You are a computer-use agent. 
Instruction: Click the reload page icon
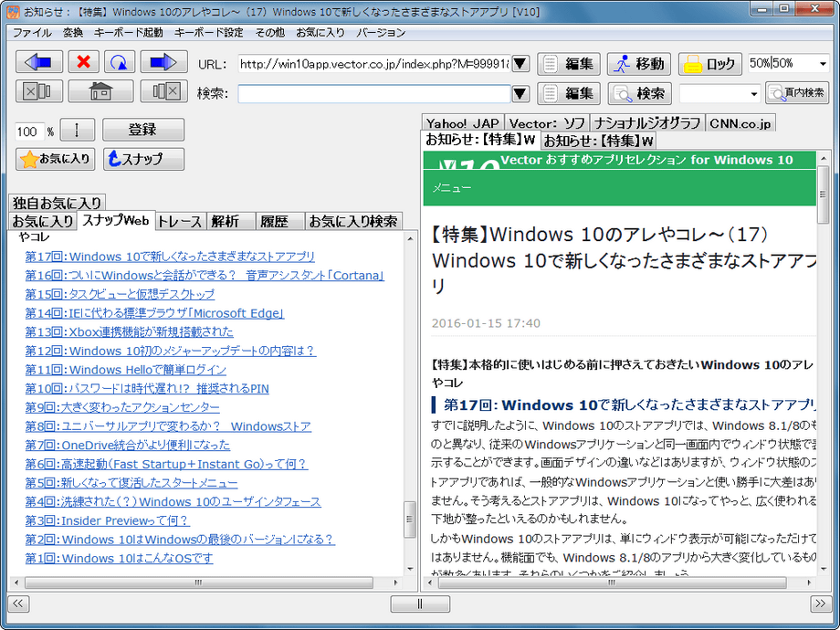(x=119, y=62)
